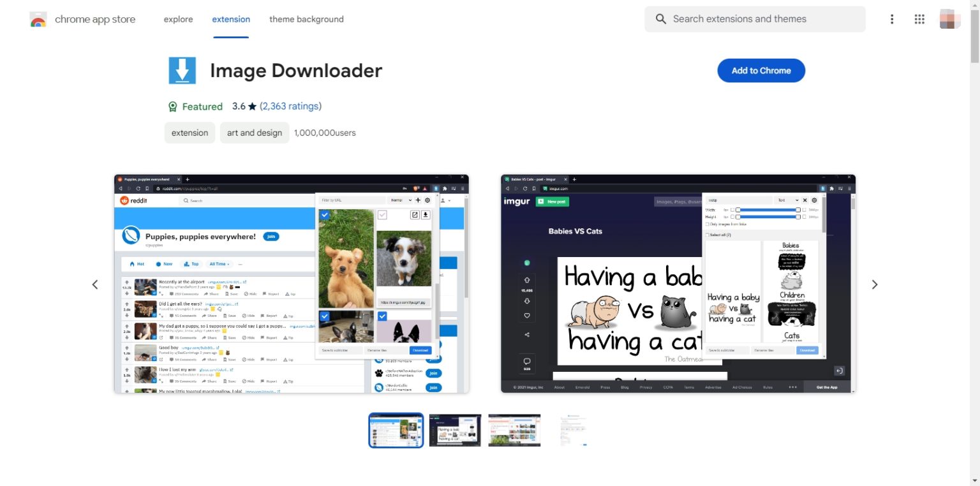Screen dimensions: 980x486
Task: Click the Add to Chrome button
Action: click(x=761, y=70)
